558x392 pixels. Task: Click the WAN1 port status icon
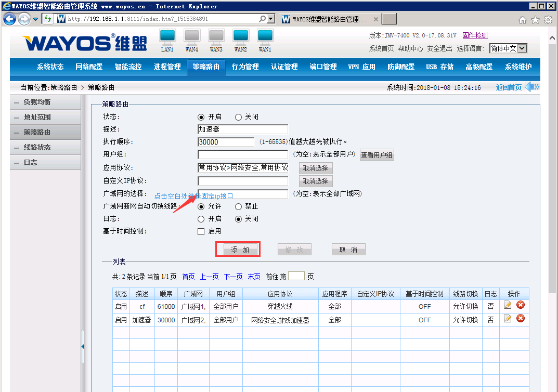(x=265, y=36)
